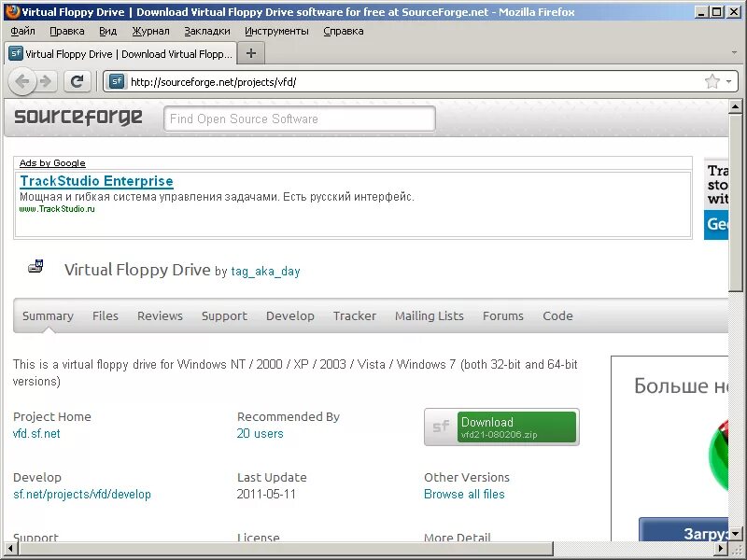This screenshot has height=560, width=747.
Task: Click the sourceforge logo
Action: coord(78,118)
